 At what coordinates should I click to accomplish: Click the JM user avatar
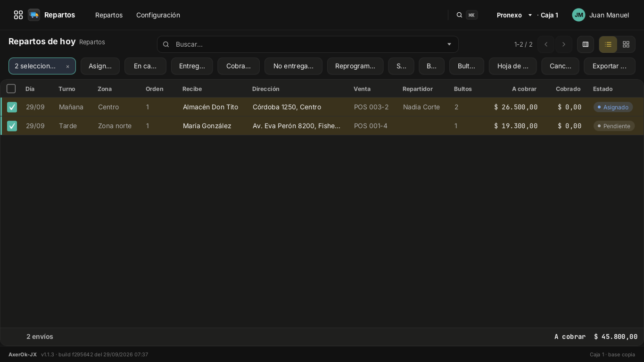point(578,15)
